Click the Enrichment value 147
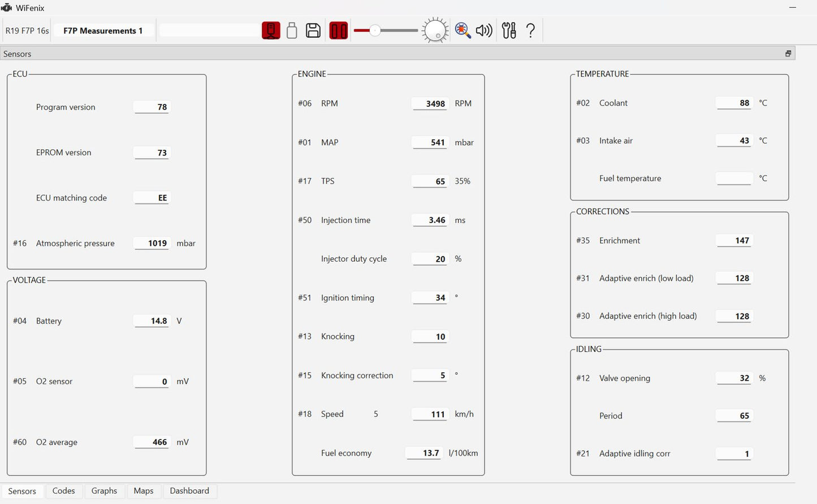 click(x=734, y=241)
